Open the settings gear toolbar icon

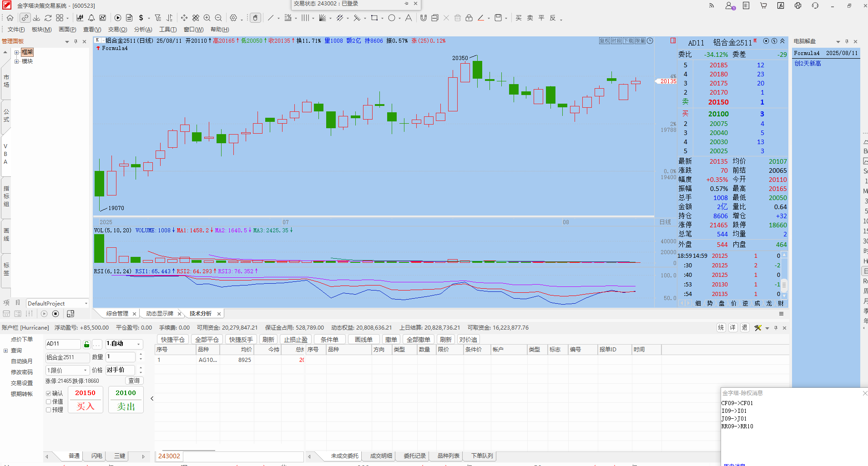click(x=233, y=18)
